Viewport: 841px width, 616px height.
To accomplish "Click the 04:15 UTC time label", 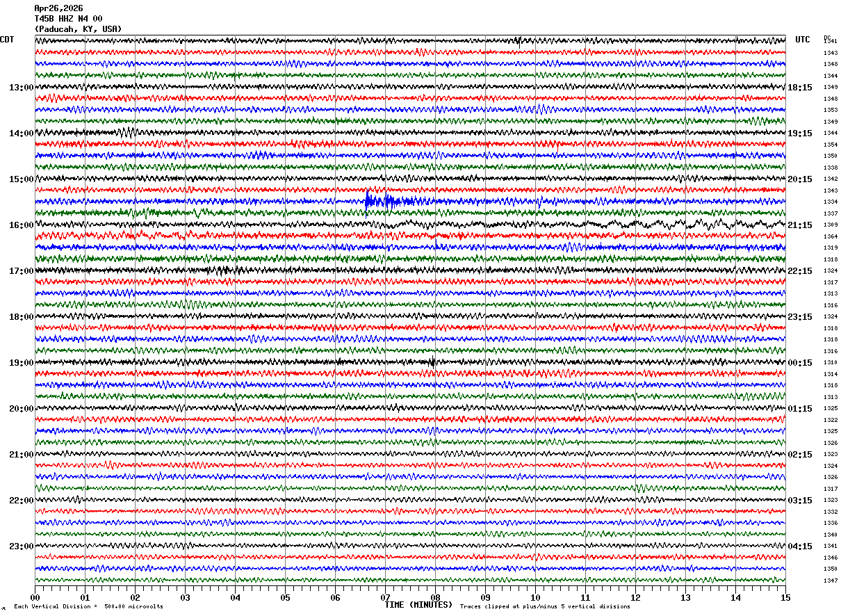I will click(800, 546).
